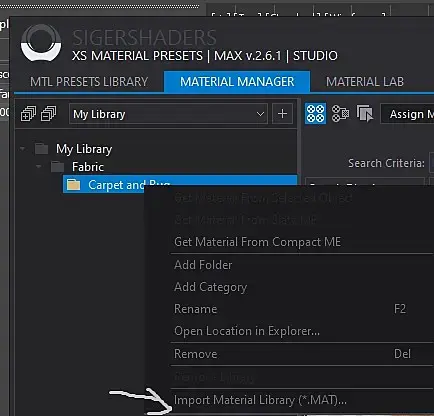Screen dimensions: 434x416
Task: Collapse the Fabric folder node
Action: pyautogui.click(x=39, y=166)
